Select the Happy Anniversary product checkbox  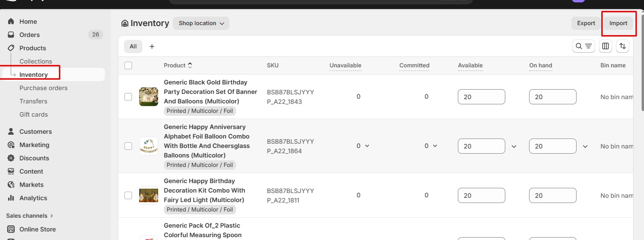tap(128, 146)
